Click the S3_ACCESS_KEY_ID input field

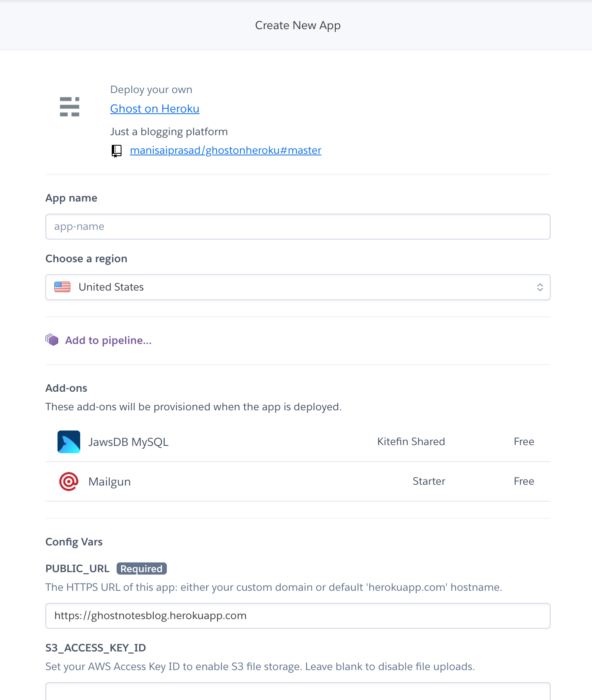(x=298, y=692)
